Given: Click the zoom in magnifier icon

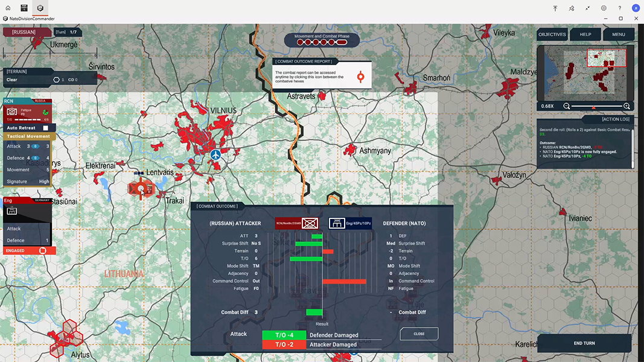Looking at the screenshot, I should point(626,106).
